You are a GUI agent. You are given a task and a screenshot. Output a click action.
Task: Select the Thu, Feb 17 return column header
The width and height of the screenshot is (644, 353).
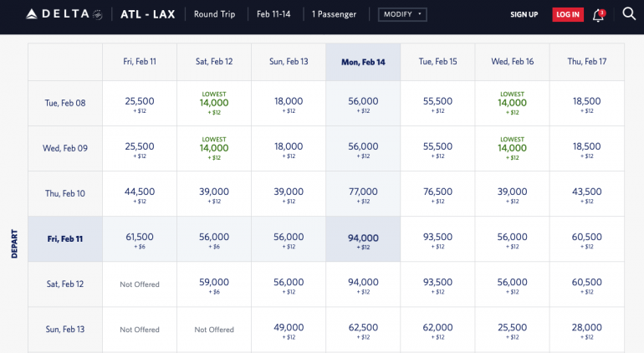[x=587, y=61]
